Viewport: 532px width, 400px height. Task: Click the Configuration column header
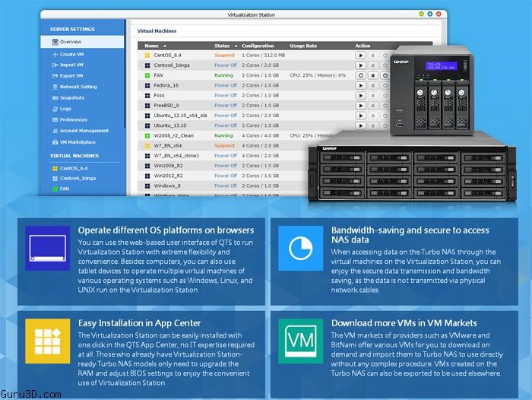[x=258, y=46]
